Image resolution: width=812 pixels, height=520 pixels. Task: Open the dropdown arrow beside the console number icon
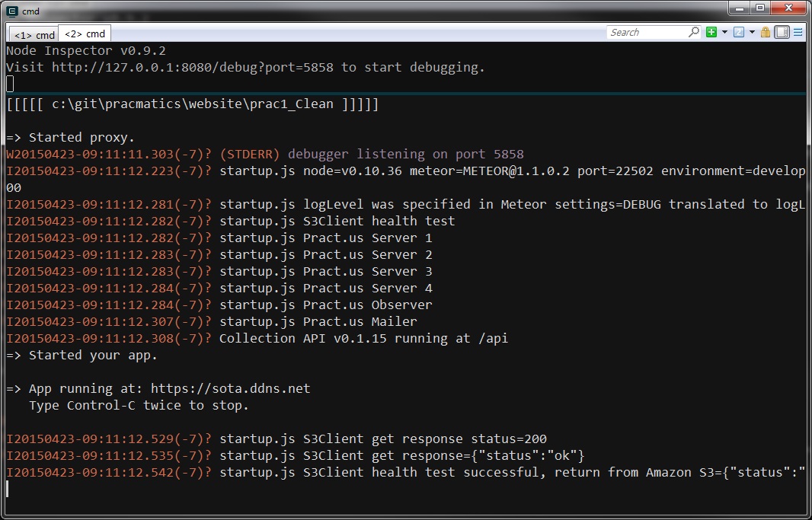pos(752,32)
